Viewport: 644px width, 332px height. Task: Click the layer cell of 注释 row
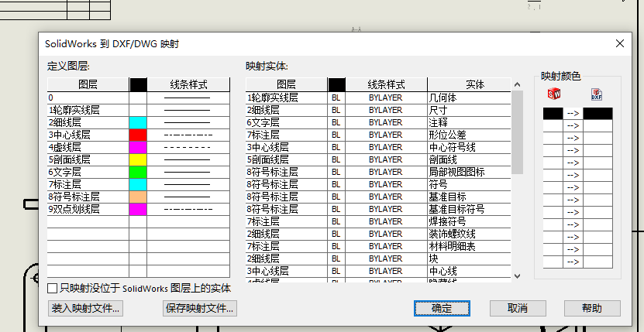point(286,123)
